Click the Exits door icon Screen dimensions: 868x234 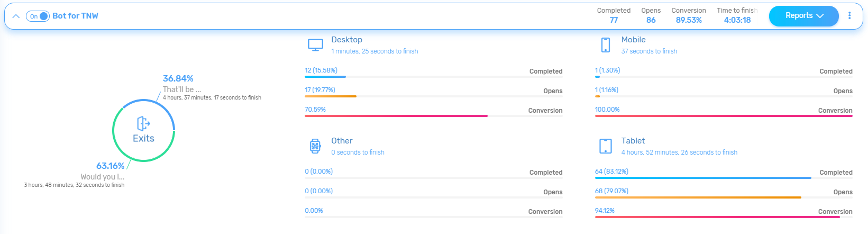(x=143, y=124)
